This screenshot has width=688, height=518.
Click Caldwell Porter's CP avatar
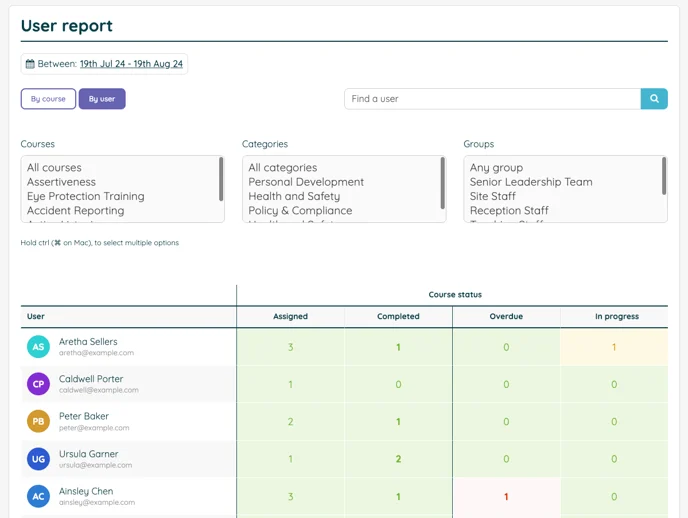pyautogui.click(x=38, y=384)
